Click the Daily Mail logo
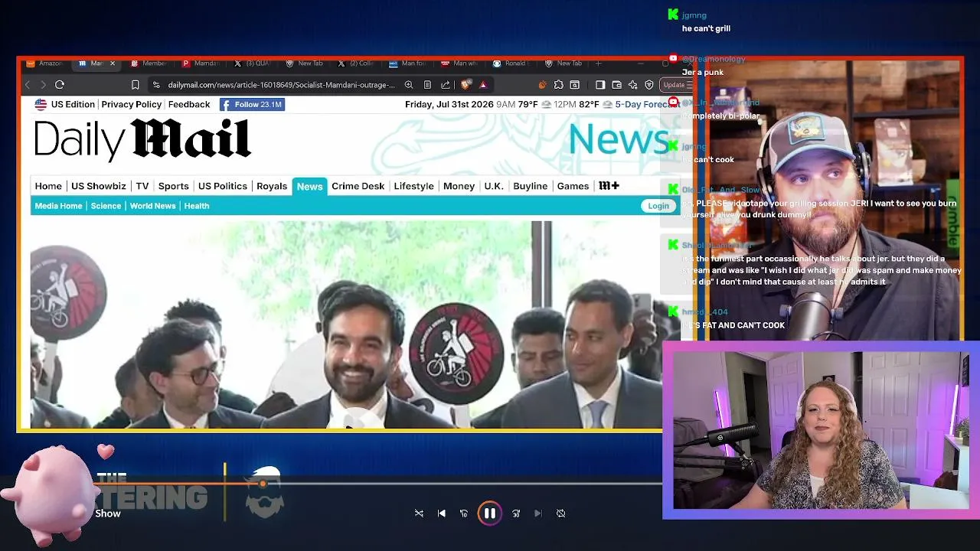Viewport: 980px width, 551px height. [142, 139]
